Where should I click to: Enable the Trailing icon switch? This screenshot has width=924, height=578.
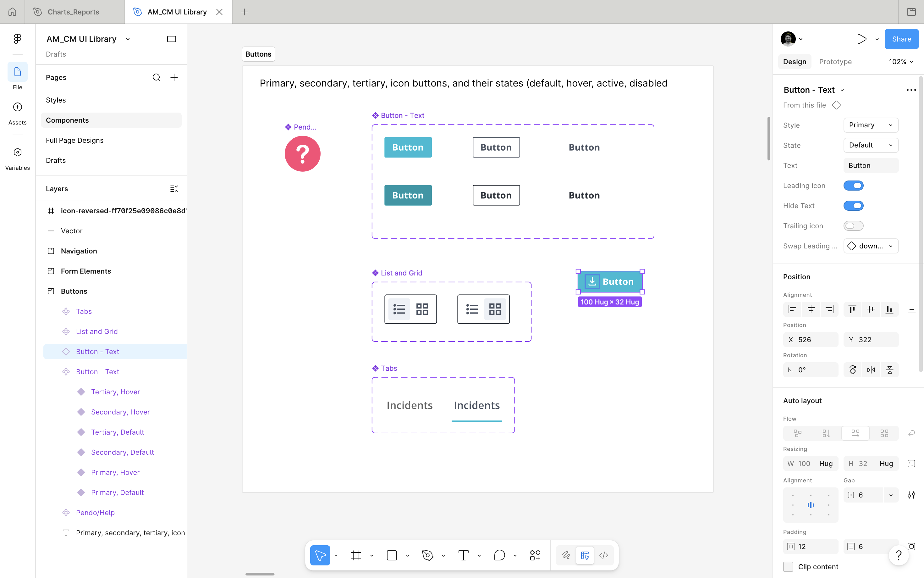(x=853, y=226)
